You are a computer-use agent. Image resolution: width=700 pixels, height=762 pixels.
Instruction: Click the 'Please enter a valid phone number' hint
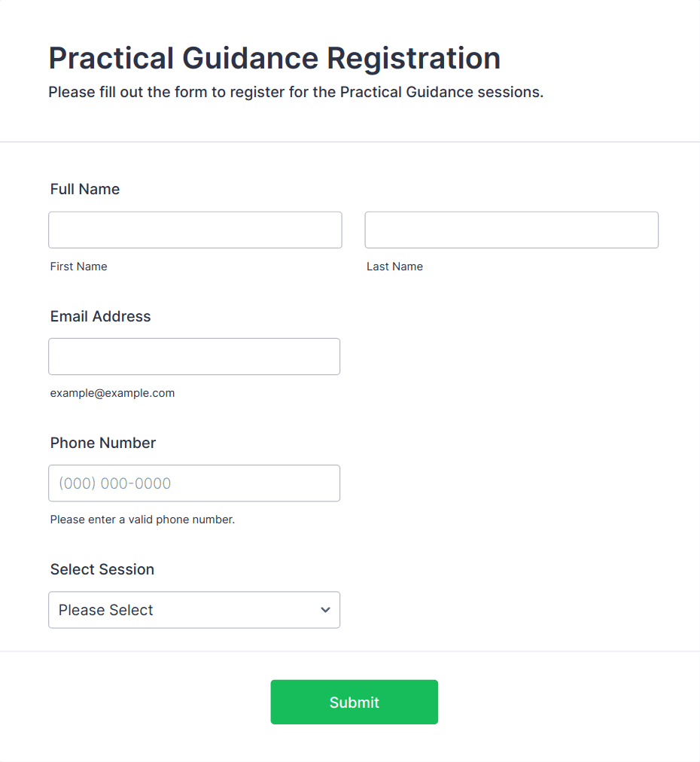142,520
